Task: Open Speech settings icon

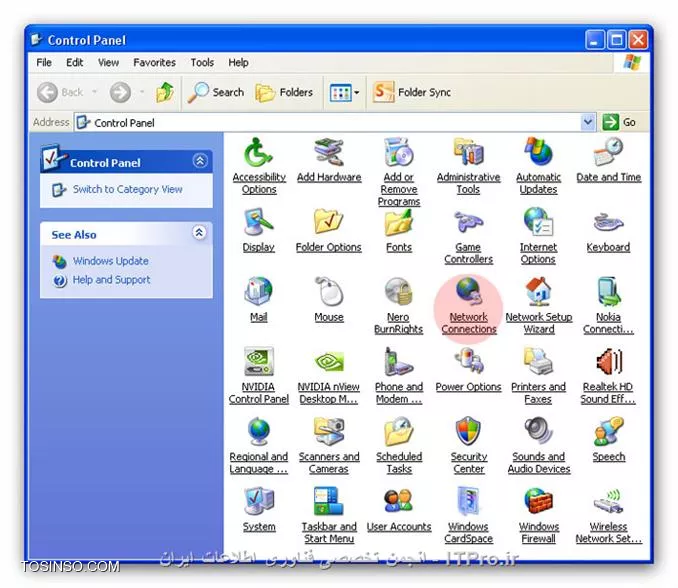Action: (608, 440)
